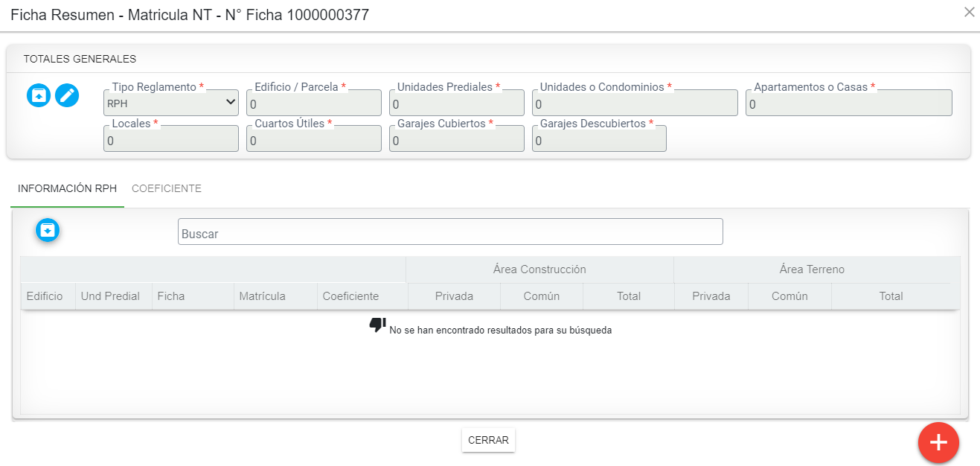Select the Apartamentos o Casas field
The height and width of the screenshot is (466, 980).
848,103
